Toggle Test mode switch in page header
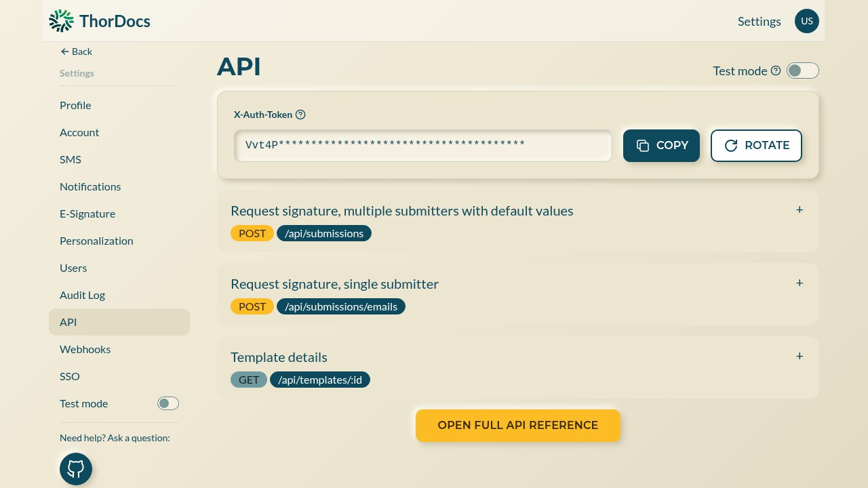This screenshot has height=488, width=868. pos(803,70)
